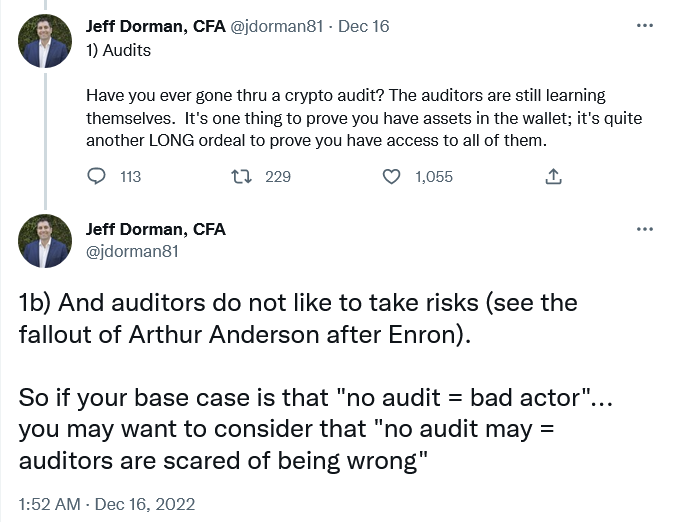
Task: Like the Audits tweet with the heart icon
Action: click(x=392, y=176)
